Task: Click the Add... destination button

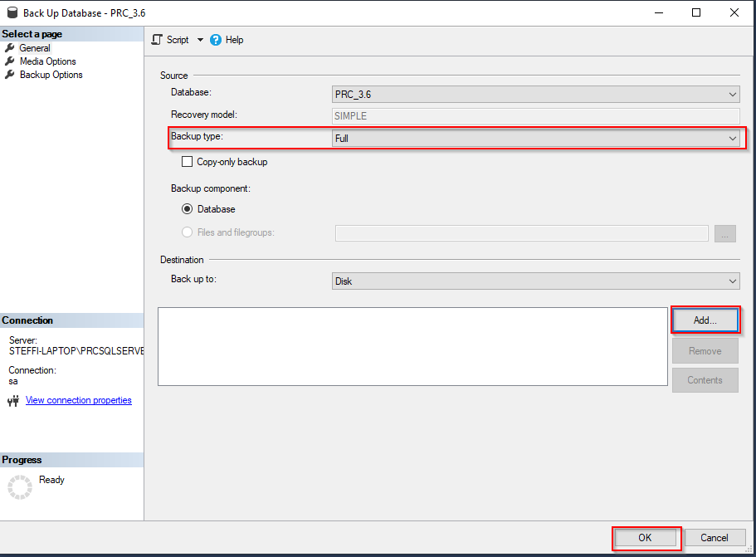Action: [x=705, y=320]
